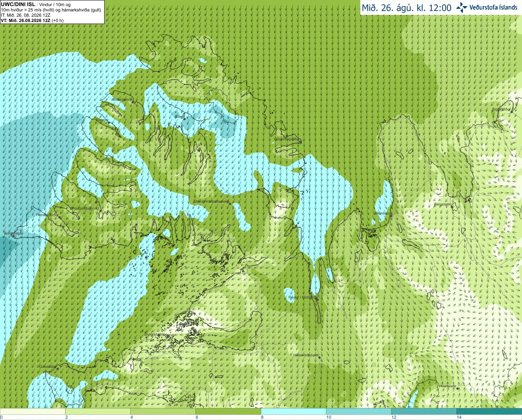Click the Holtavörðuheiði station dot
Image resolution: width=522 pixels, height=420 pixels.
tap(320, 358)
